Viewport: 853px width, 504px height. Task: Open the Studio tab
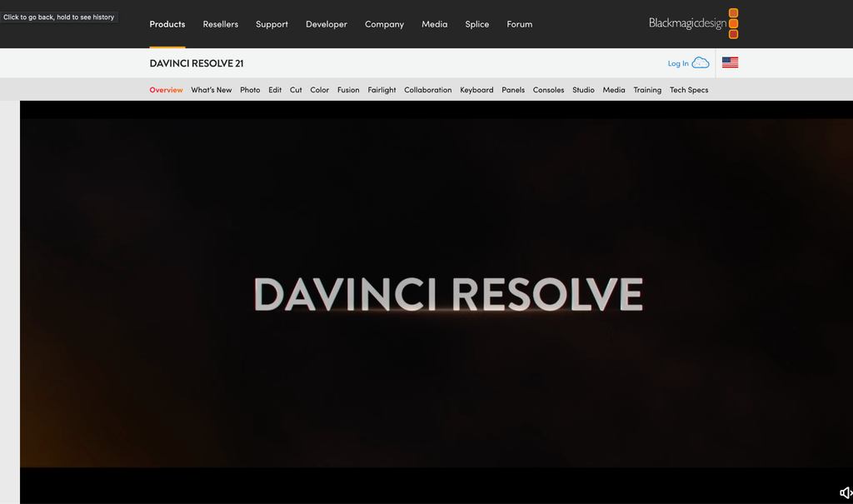[x=583, y=90]
